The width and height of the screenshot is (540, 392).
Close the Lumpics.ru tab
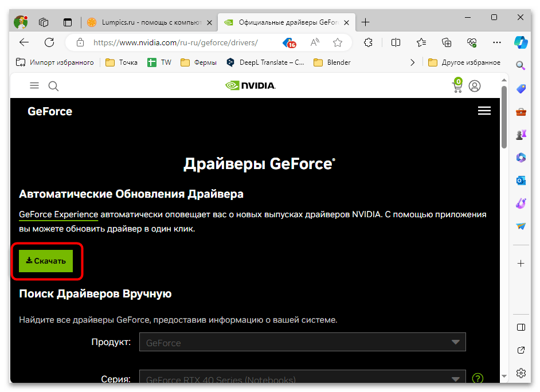click(209, 22)
